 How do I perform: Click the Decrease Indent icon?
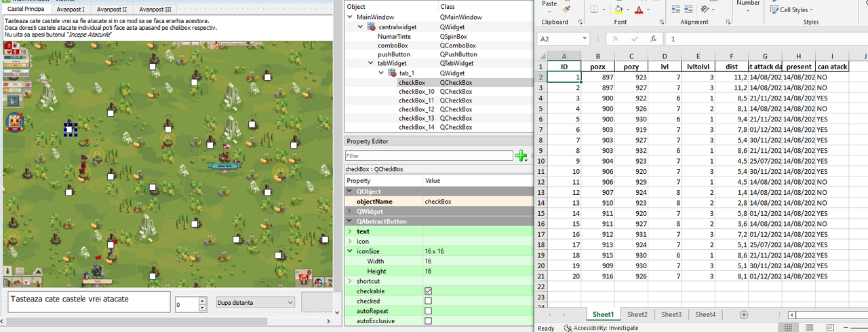[x=676, y=10]
